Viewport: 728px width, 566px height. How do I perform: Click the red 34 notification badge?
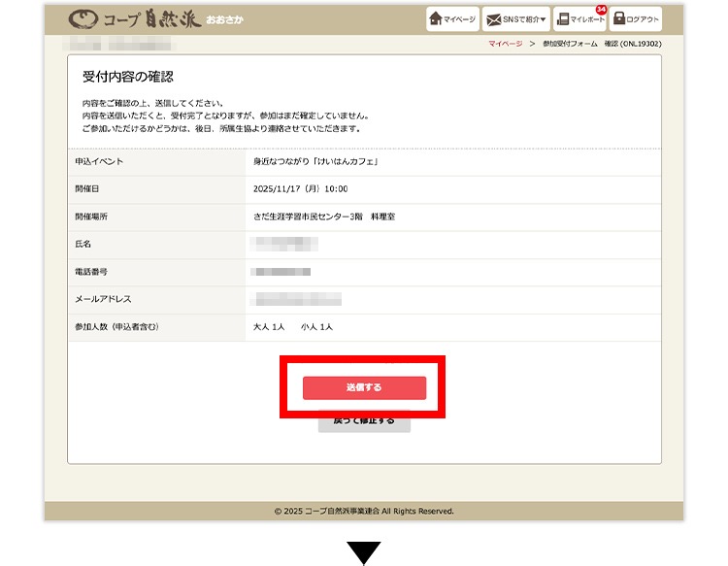(601, 10)
